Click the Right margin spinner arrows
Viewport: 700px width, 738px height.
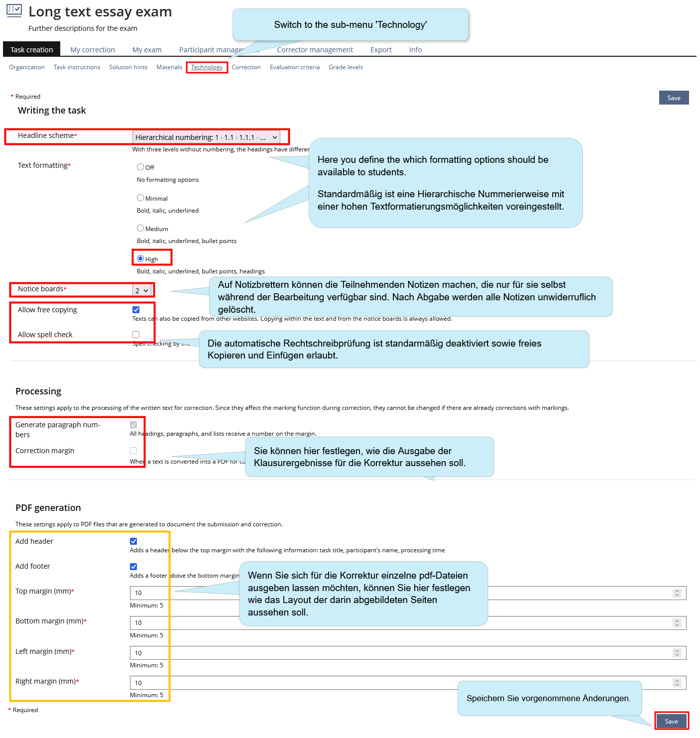(x=677, y=683)
